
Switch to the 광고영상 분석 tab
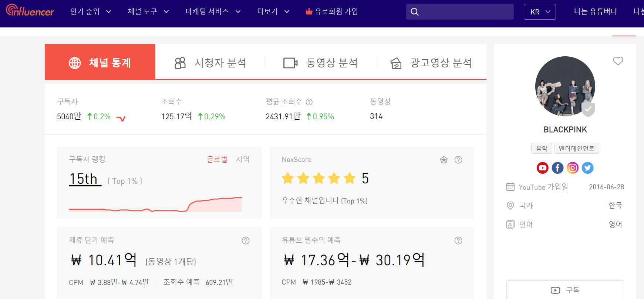[x=431, y=63]
